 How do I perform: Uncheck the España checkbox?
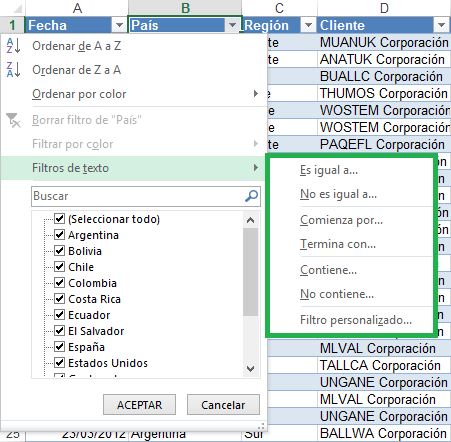(59, 347)
